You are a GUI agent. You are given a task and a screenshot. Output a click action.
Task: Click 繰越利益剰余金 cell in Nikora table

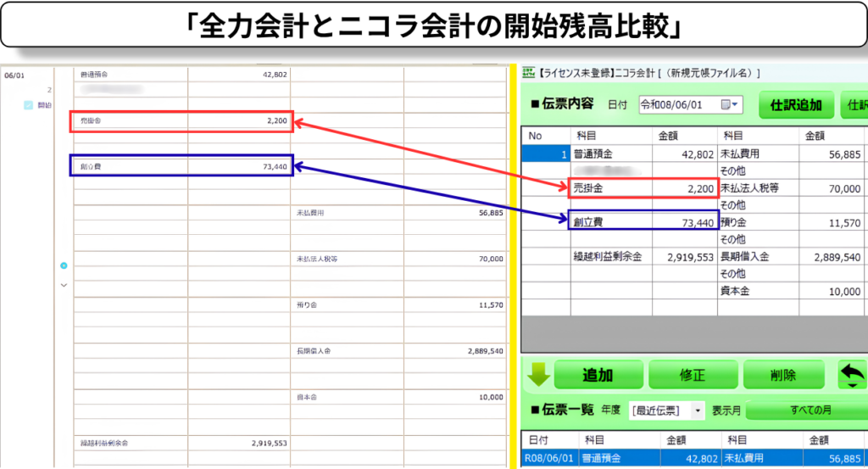click(611, 257)
